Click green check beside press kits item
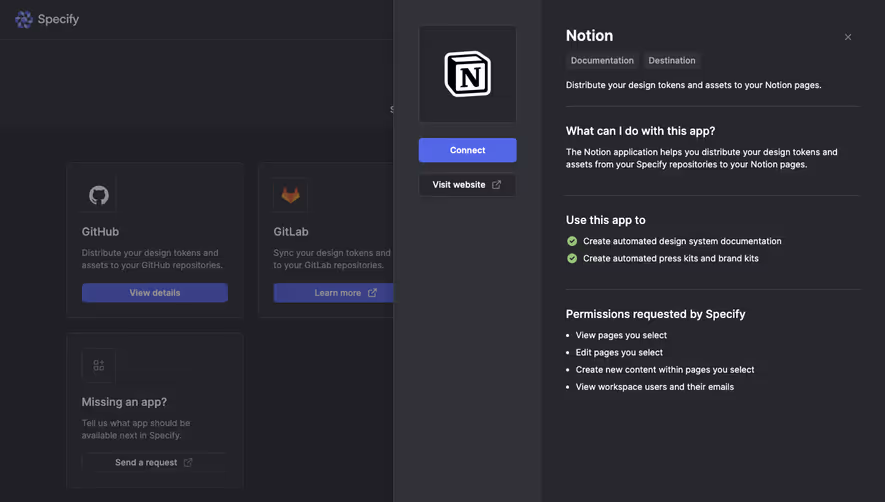The width and height of the screenshot is (885, 502). pos(572,259)
